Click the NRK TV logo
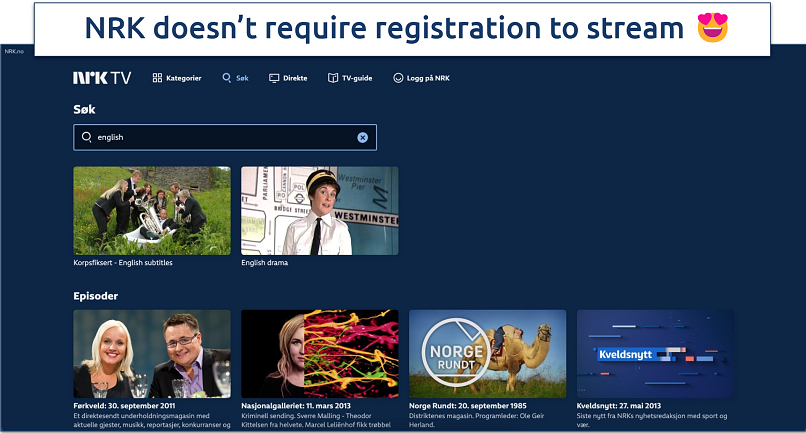Screen dimensions: 806x434 [x=102, y=78]
